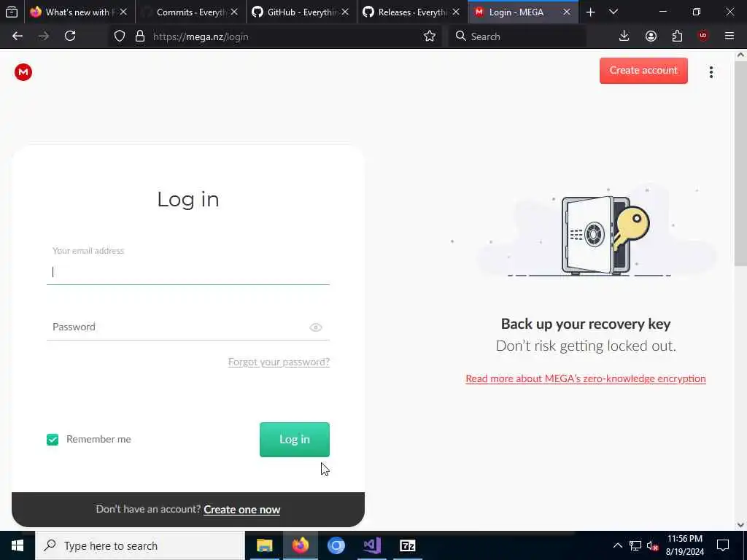Focus the email address field

coord(188,272)
